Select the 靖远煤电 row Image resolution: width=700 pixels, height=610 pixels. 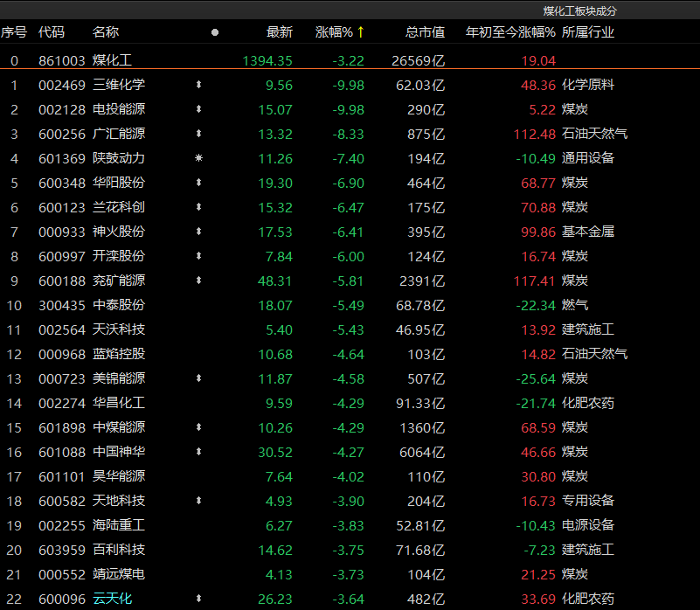tap(119, 574)
